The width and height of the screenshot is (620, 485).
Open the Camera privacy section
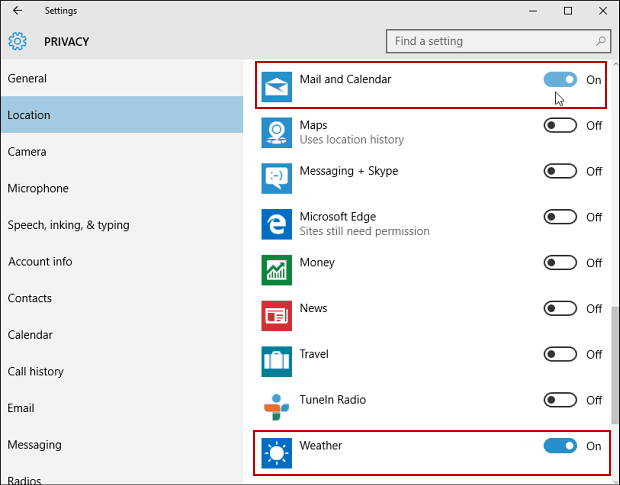click(122, 151)
